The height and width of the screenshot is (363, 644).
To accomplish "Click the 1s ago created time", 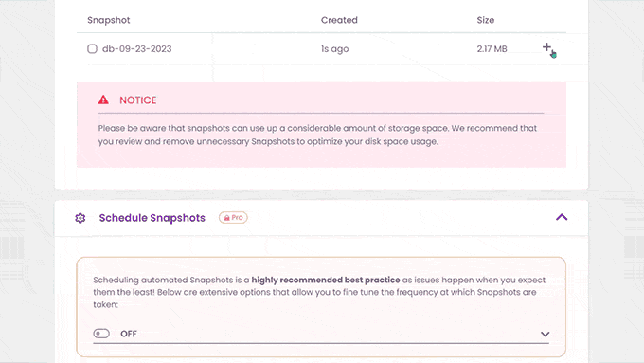I will click(334, 49).
